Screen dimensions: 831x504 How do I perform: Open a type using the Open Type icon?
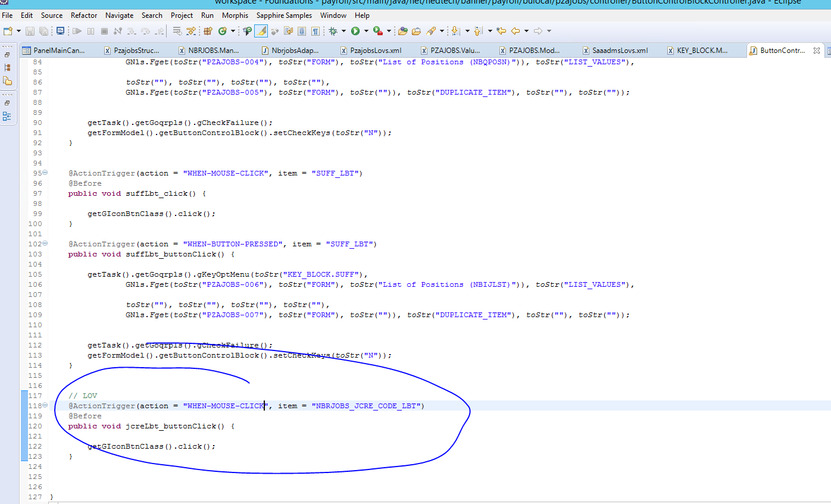(x=403, y=30)
